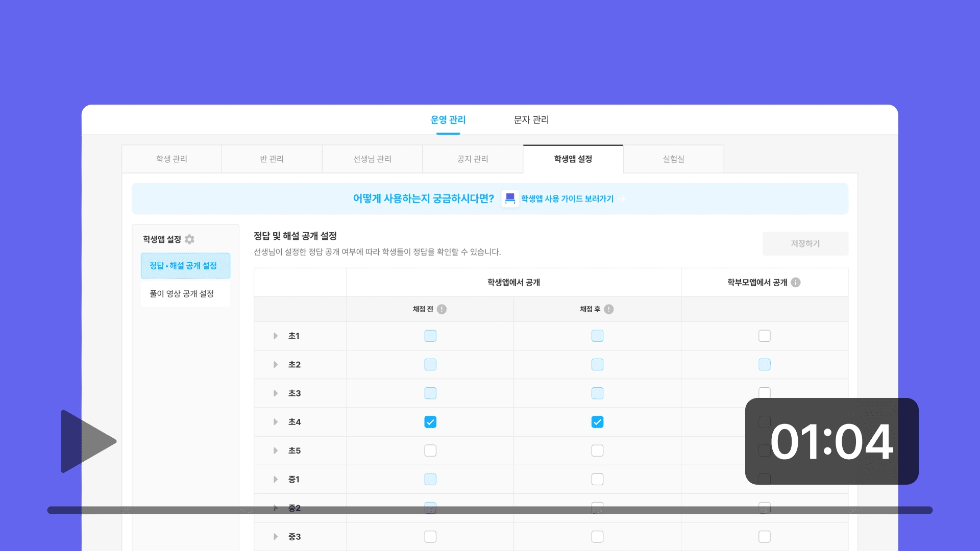Screen dimensions: 980x551
Task: Open 학생앱 사용 가이드 보러가기 link
Action: [567, 199]
